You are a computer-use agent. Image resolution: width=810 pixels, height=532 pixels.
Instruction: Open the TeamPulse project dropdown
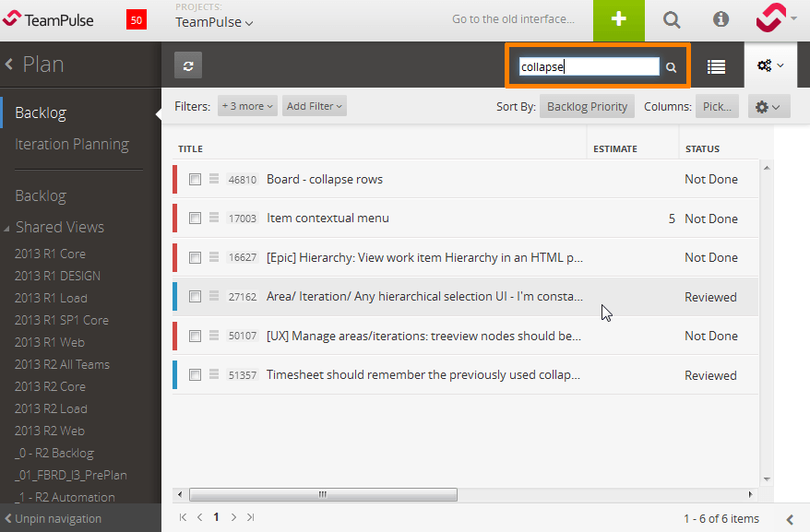(214, 22)
